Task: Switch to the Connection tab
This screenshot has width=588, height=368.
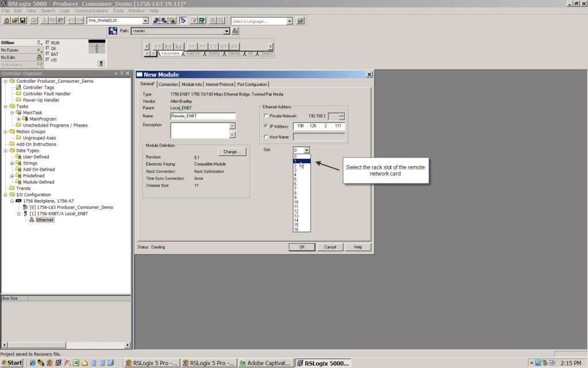Action: coord(168,85)
